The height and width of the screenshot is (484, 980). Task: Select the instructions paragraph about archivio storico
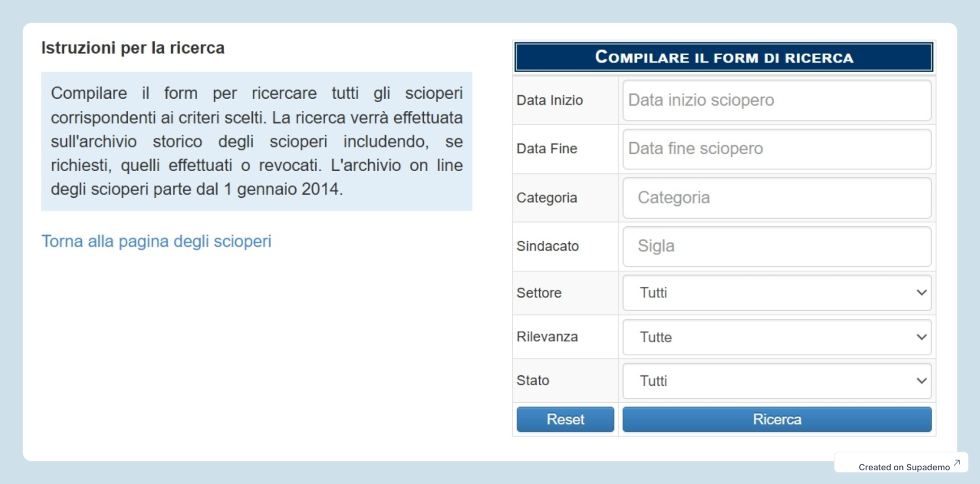coord(256,142)
